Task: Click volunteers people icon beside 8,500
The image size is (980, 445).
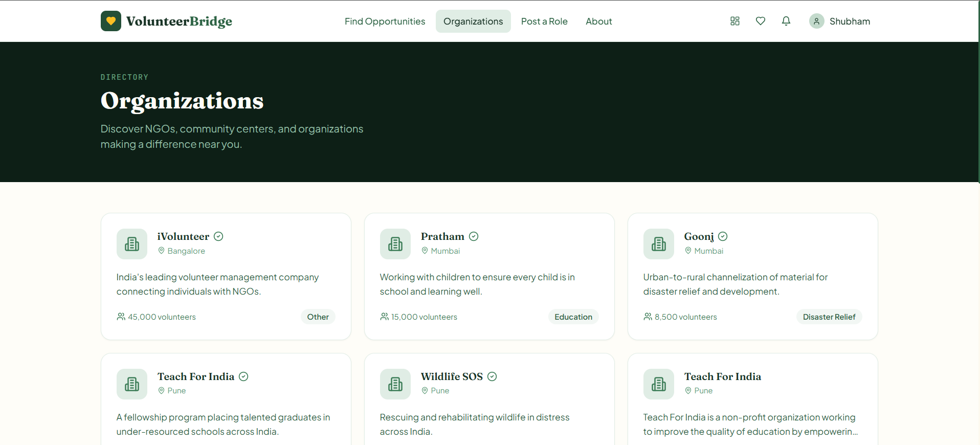Action: pyautogui.click(x=648, y=317)
